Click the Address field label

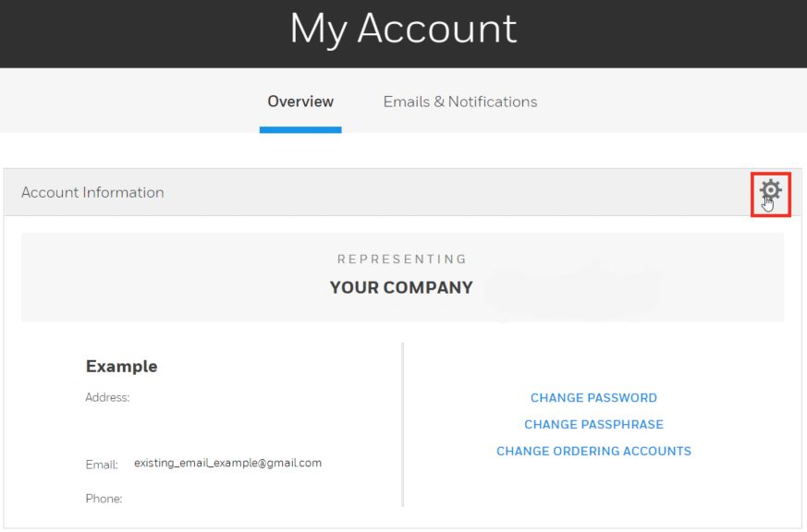click(106, 397)
